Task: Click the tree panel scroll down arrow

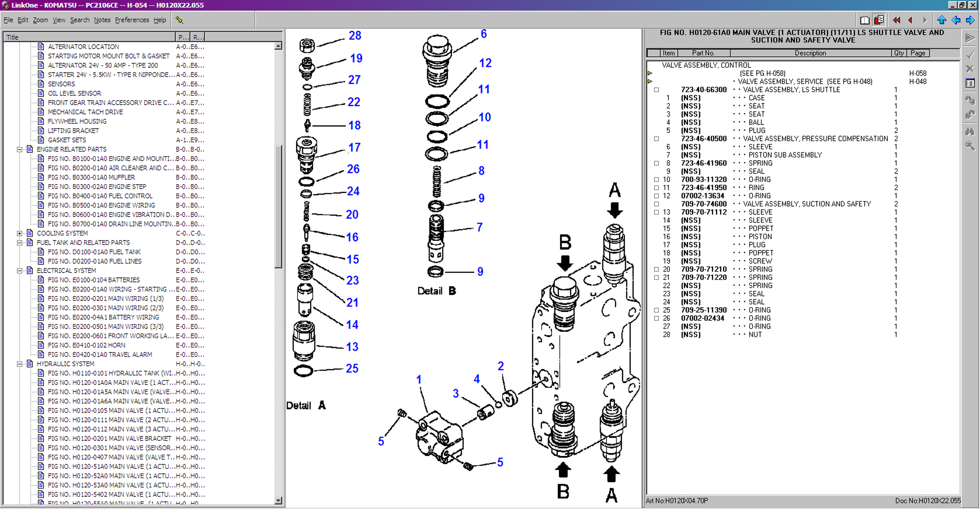Action: click(x=278, y=500)
